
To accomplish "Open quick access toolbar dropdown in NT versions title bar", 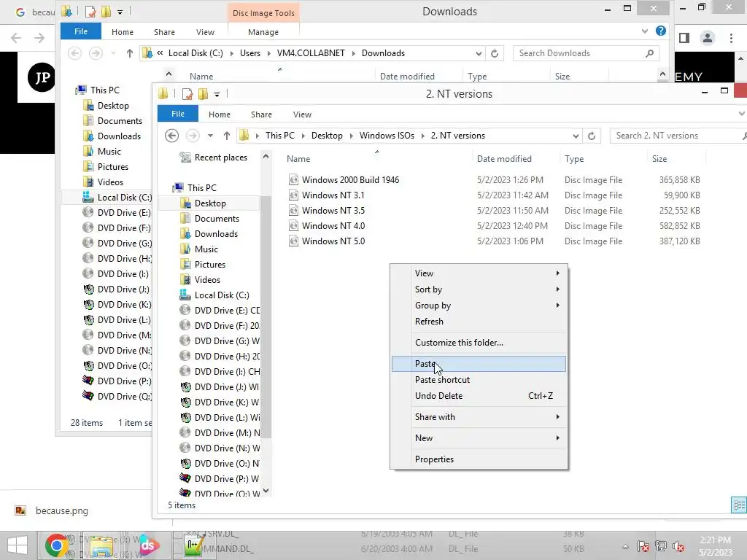I will (217, 94).
